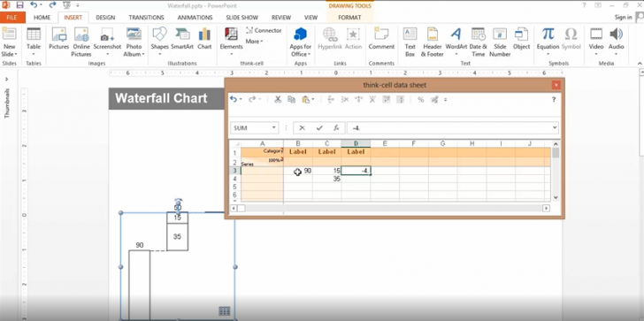Screen dimensions: 644x321
Task: Switch to the SLIDE SHOW tab
Action: pos(241,17)
